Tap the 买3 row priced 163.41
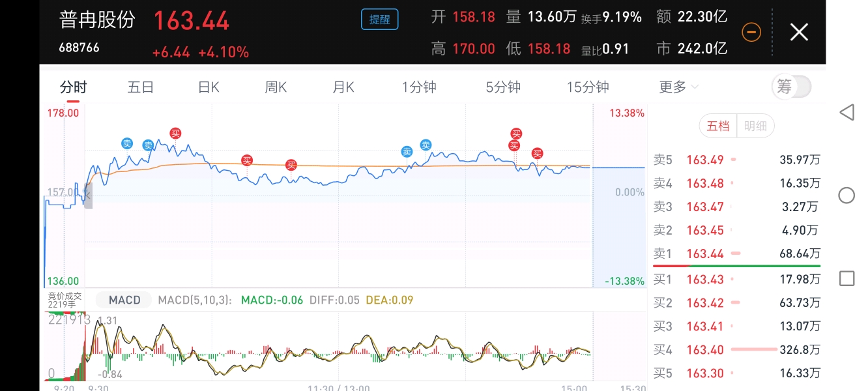 pos(736,326)
